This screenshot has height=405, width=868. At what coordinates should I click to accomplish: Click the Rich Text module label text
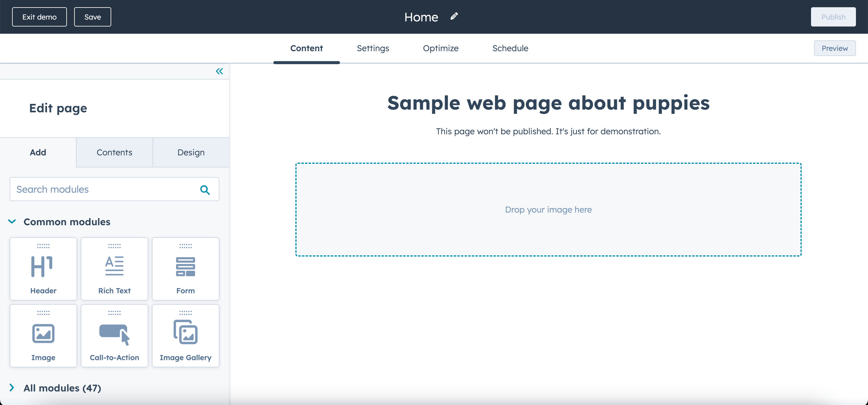(x=114, y=291)
